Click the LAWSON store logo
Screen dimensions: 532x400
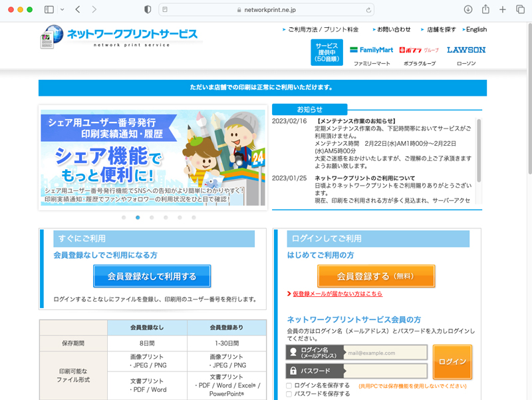point(467,49)
